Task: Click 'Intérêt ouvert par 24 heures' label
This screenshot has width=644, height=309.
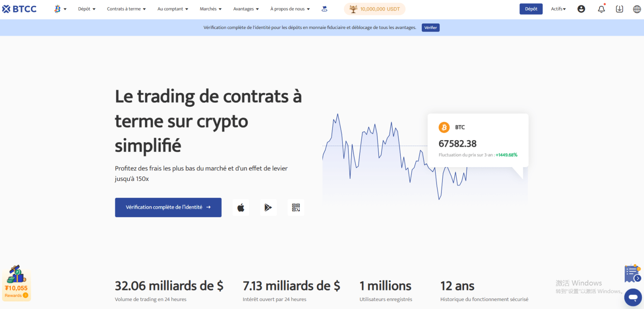Action: click(x=274, y=299)
